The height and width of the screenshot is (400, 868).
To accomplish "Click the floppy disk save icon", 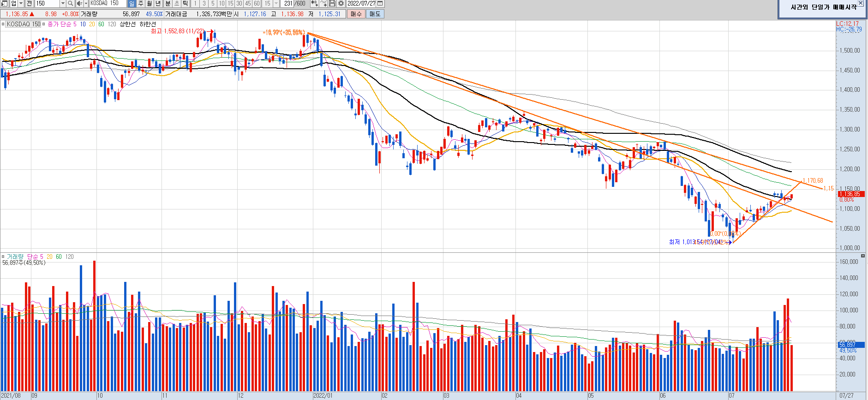I will (332, 3).
